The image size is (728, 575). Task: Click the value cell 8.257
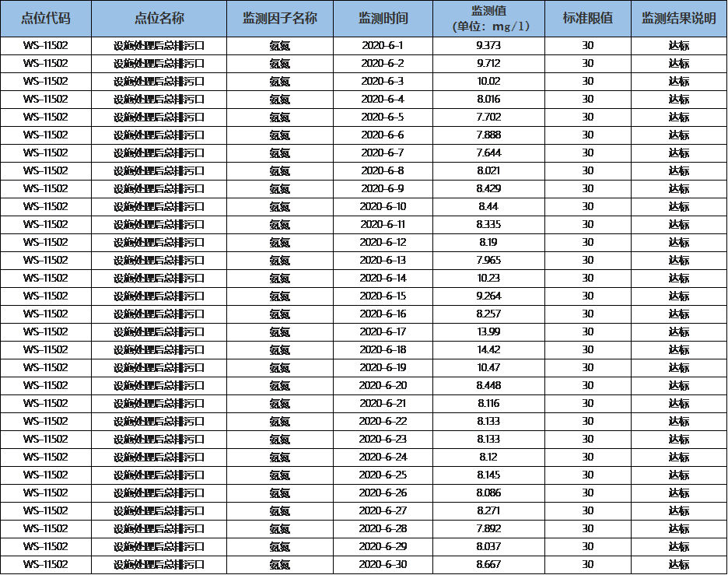[x=489, y=314]
